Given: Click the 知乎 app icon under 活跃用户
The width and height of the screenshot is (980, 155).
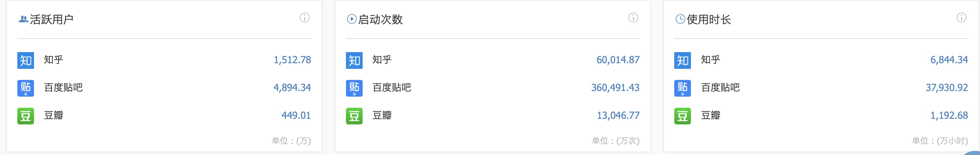Looking at the screenshot, I should click(x=25, y=60).
